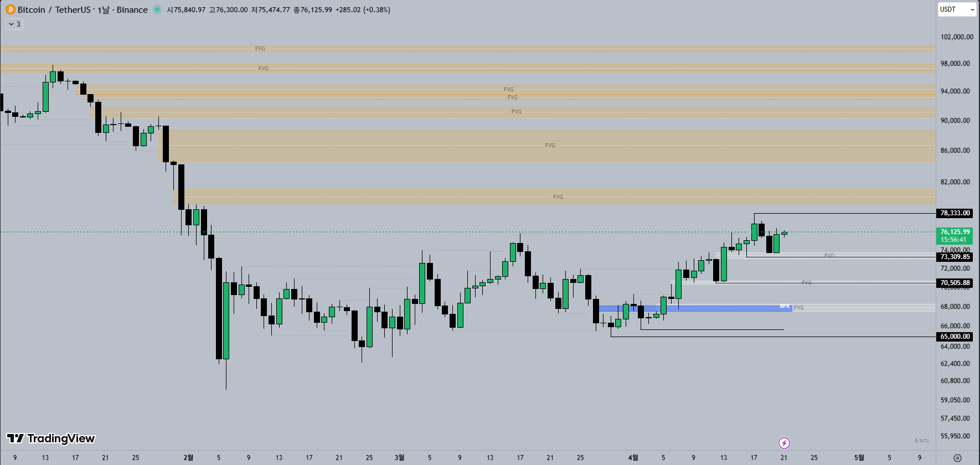Expand the collapsed indicator legend showing 3

pyautogui.click(x=14, y=24)
